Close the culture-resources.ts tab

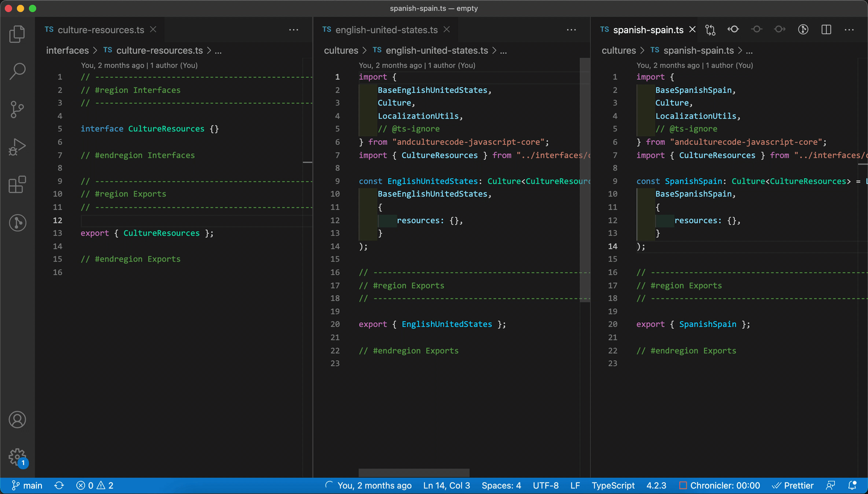(x=153, y=30)
